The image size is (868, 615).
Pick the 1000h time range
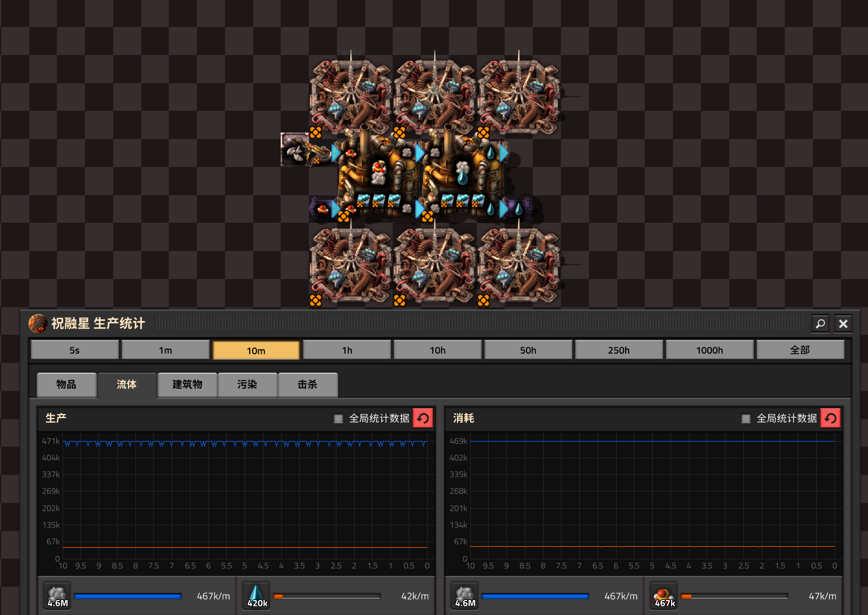[710, 350]
